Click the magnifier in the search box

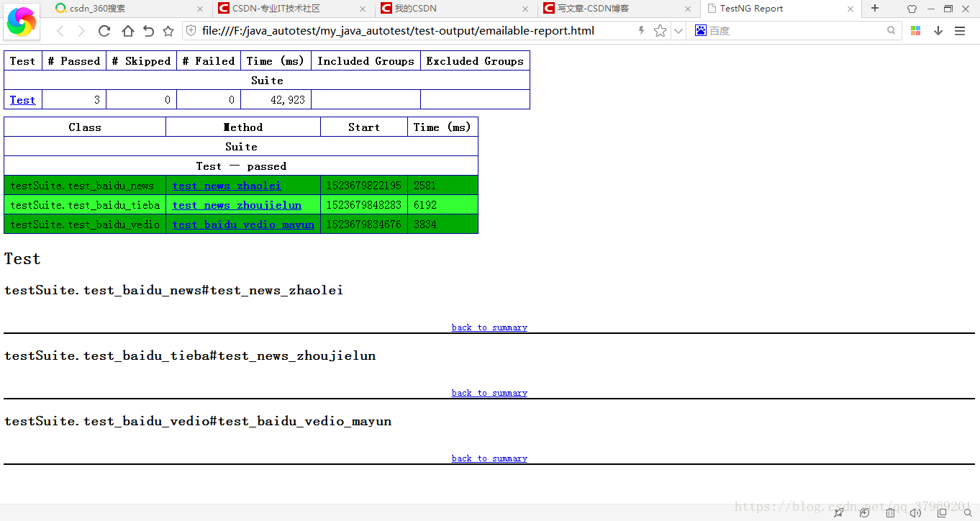(x=891, y=31)
